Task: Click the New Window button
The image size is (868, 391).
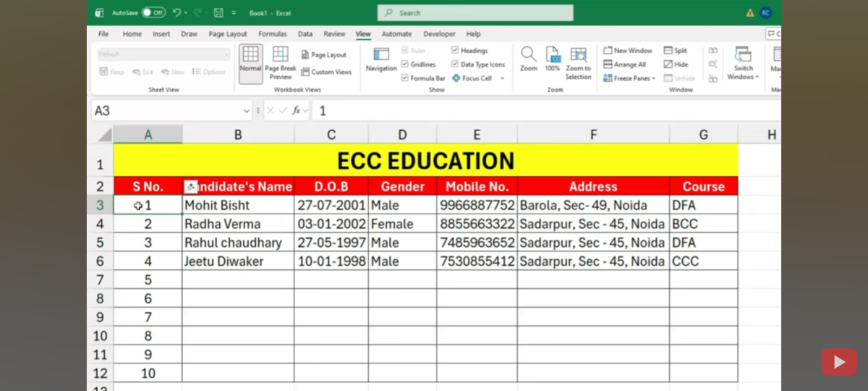Action: [628, 51]
